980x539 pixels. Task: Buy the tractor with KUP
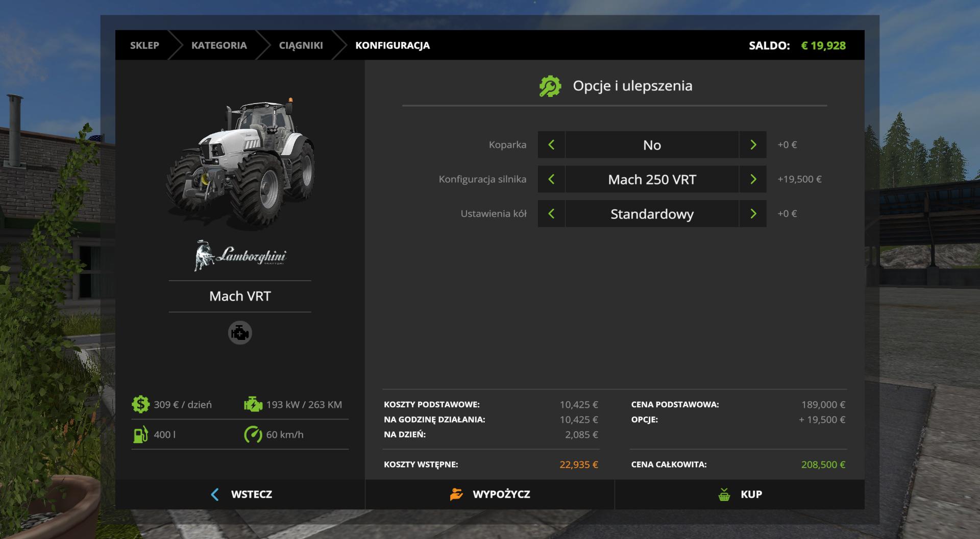click(740, 494)
